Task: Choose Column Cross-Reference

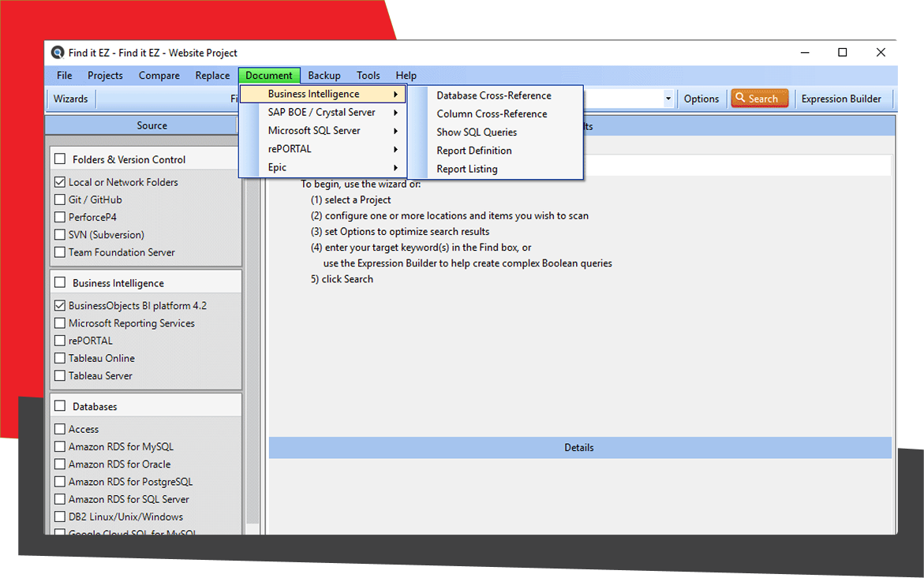Action: tap(495, 114)
